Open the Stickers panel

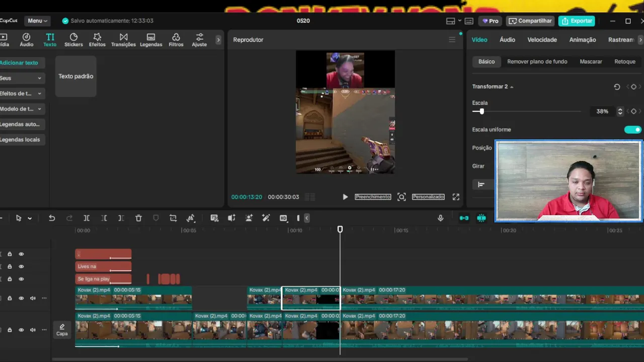click(73, 40)
